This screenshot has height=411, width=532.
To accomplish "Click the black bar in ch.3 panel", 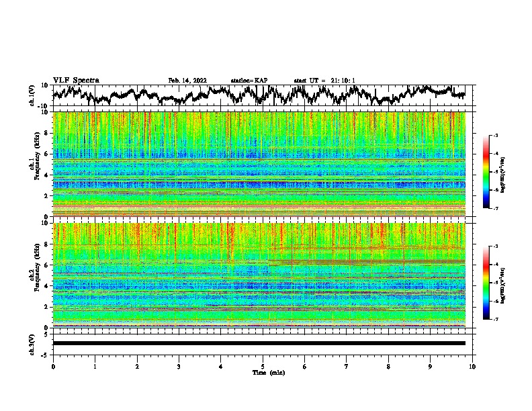I will point(259,343).
